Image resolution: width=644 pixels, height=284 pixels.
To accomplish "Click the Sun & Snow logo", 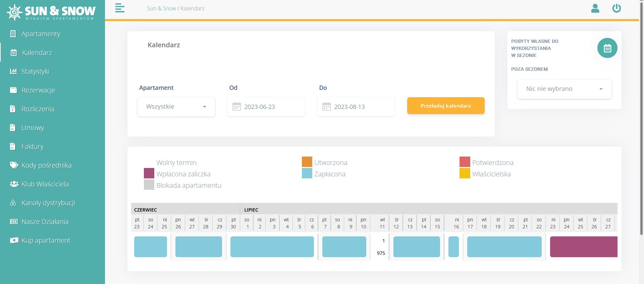I will (51, 12).
